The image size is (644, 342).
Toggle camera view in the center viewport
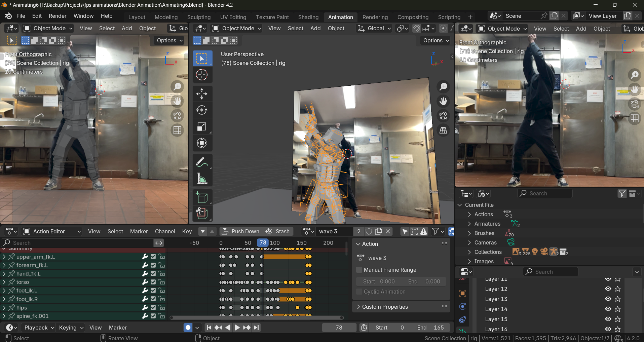443,116
